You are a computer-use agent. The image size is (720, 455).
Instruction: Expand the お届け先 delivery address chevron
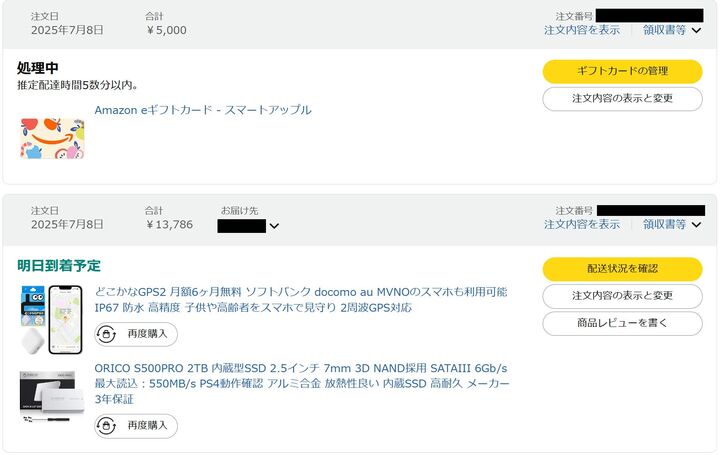pyautogui.click(x=274, y=226)
